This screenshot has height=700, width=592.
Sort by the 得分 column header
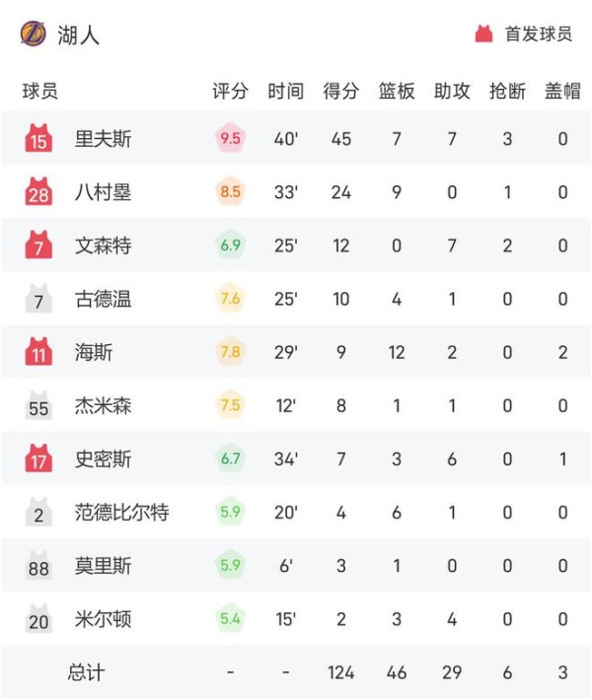point(341,91)
